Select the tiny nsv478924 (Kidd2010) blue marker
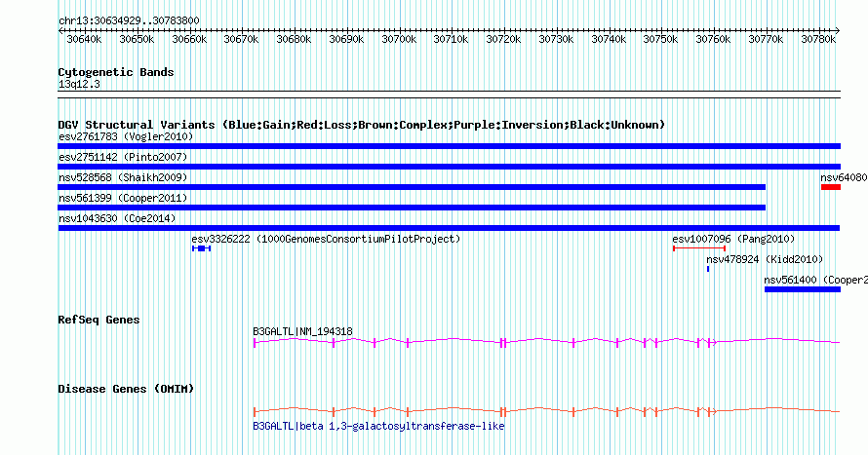The width and height of the screenshot is (868, 455). pyautogui.click(x=708, y=269)
